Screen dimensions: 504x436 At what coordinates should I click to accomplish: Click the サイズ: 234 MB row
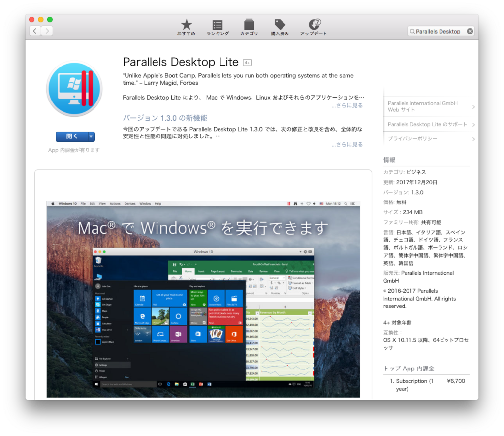click(x=403, y=212)
